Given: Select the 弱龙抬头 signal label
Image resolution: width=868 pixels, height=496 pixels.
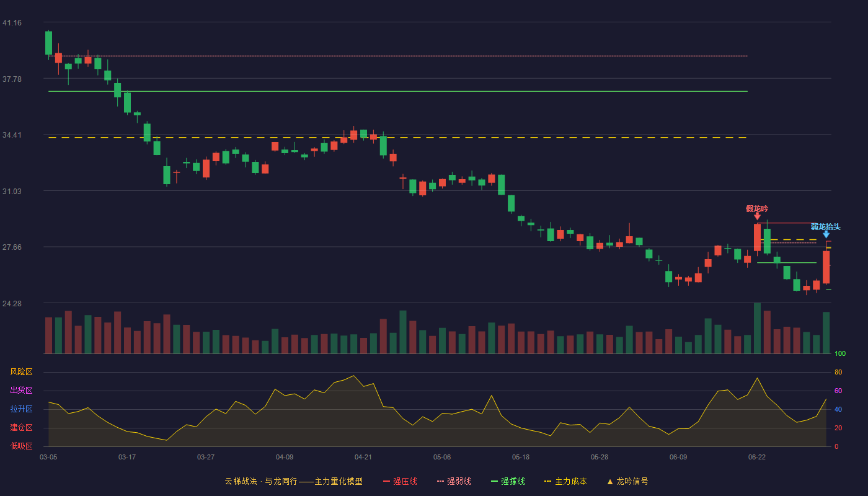Looking at the screenshot, I should click(826, 226).
